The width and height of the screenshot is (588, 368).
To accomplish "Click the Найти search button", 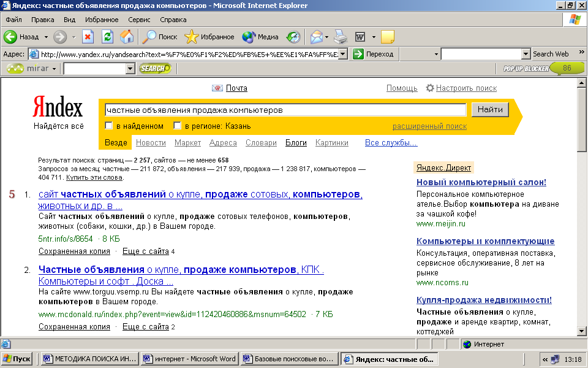I will (490, 110).
